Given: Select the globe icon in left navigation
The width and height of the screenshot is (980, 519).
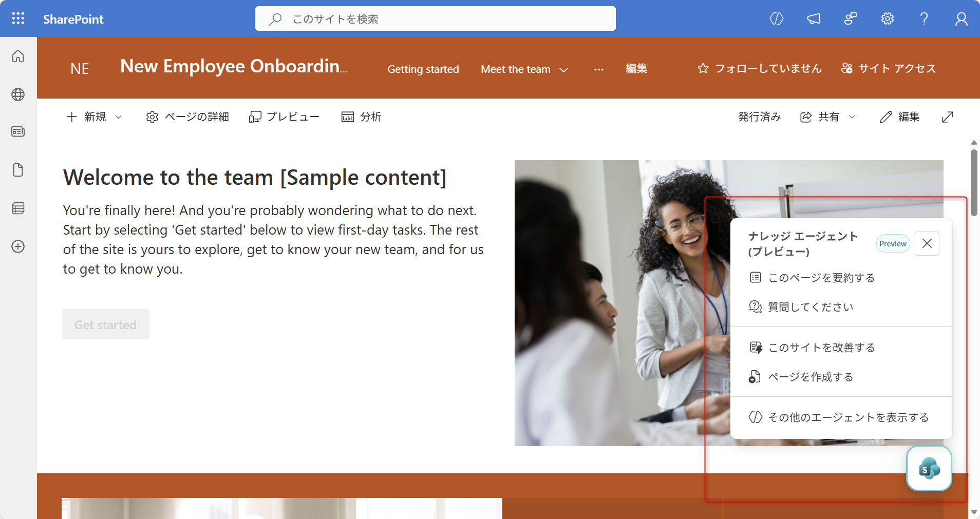Looking at the screenshot, I should tap(18, 94).
